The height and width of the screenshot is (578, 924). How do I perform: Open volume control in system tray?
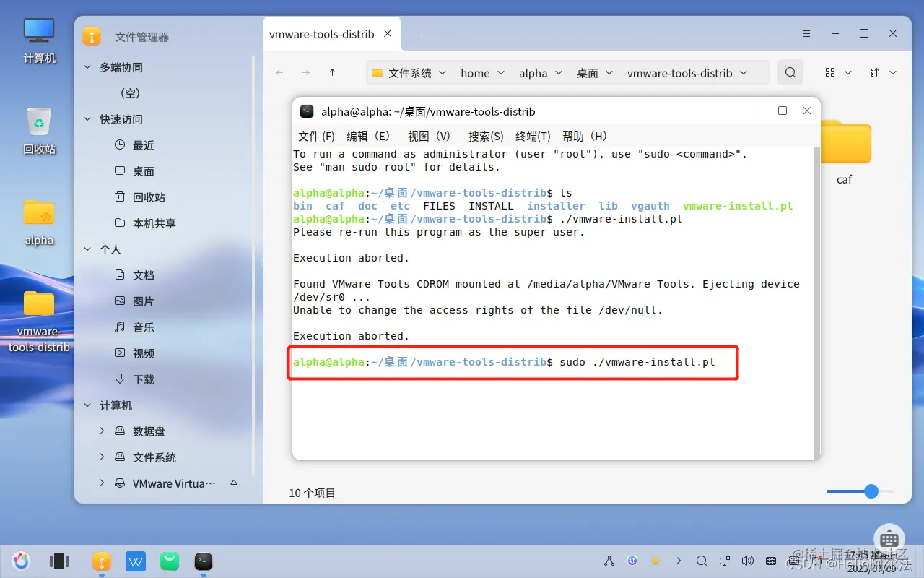point(748,561)
